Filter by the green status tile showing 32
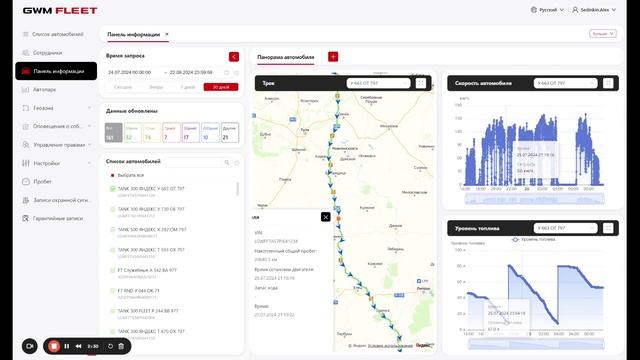The height and width of the screenshot is (360, 640). [x=133, y=133]
